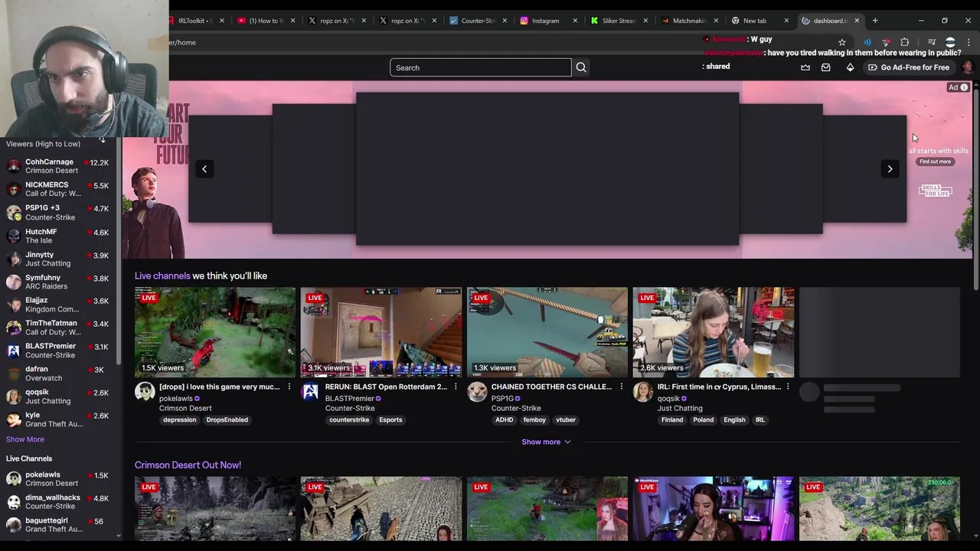This screenshot has height=551, width=980.
Task: Click the Live channels heading link
Action: click(x=162, y=275)
